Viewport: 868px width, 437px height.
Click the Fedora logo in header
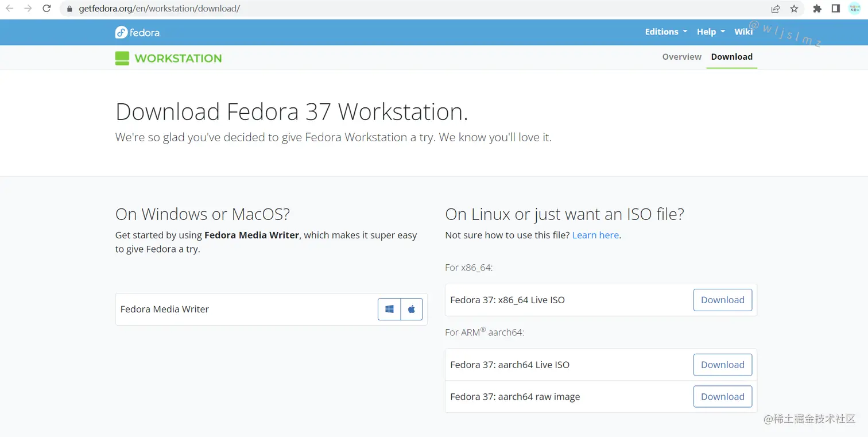pyautogui.click(x=137, y=32)
